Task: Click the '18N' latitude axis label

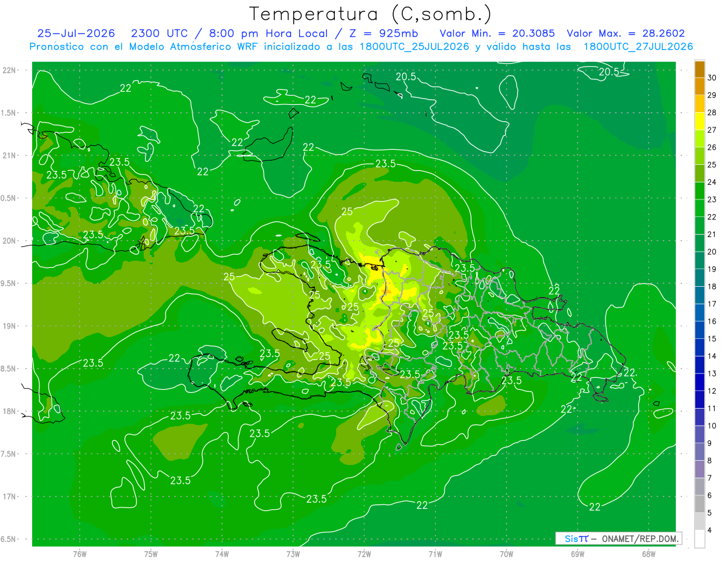Action: (10, 411)
